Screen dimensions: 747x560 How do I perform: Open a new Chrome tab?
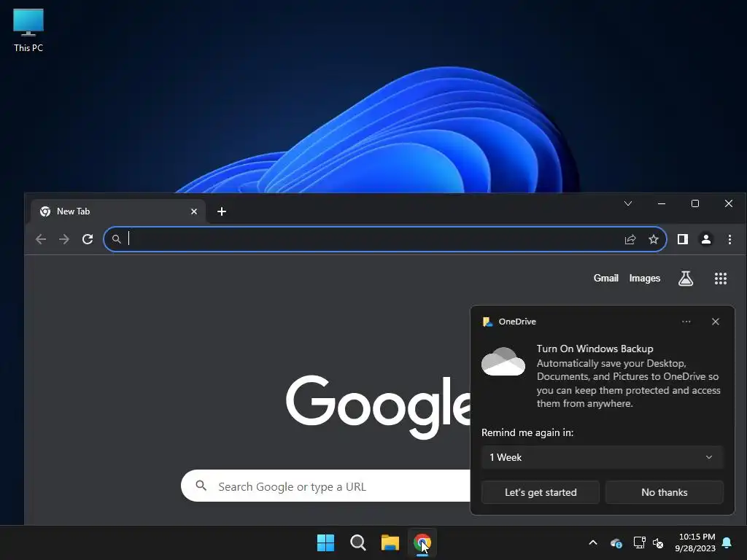[x=222, y=211]
